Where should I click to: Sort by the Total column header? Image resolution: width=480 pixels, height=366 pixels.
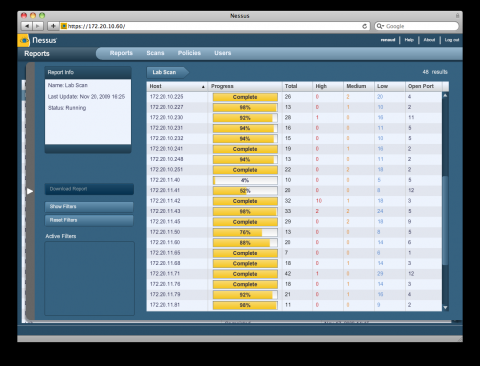coord(297,86)
